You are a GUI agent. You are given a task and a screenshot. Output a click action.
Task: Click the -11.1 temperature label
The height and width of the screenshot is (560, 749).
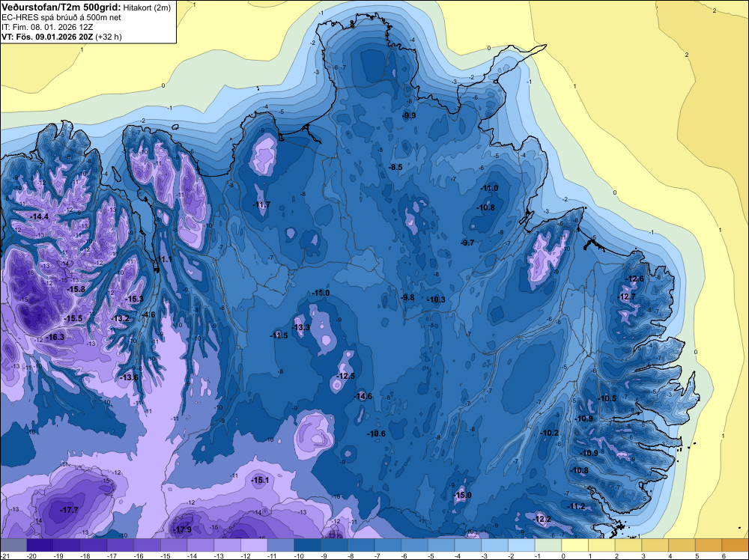coord(163,259)
